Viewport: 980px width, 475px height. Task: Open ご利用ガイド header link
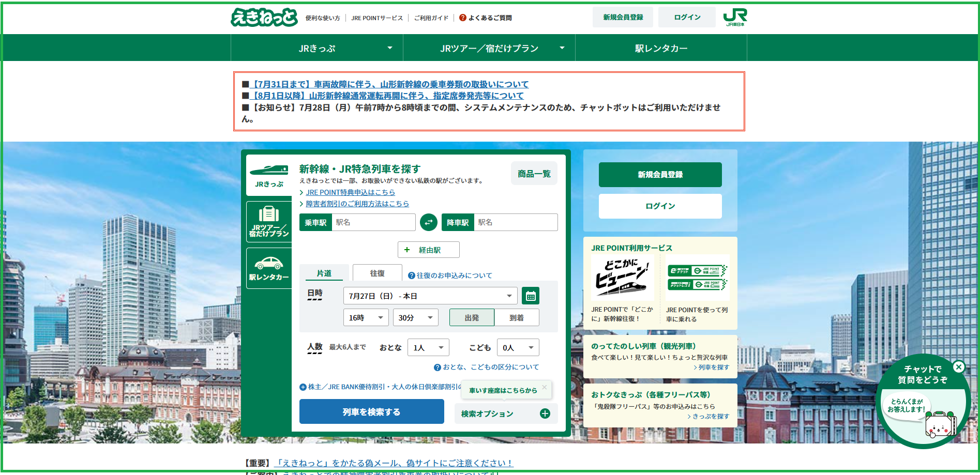431,18
